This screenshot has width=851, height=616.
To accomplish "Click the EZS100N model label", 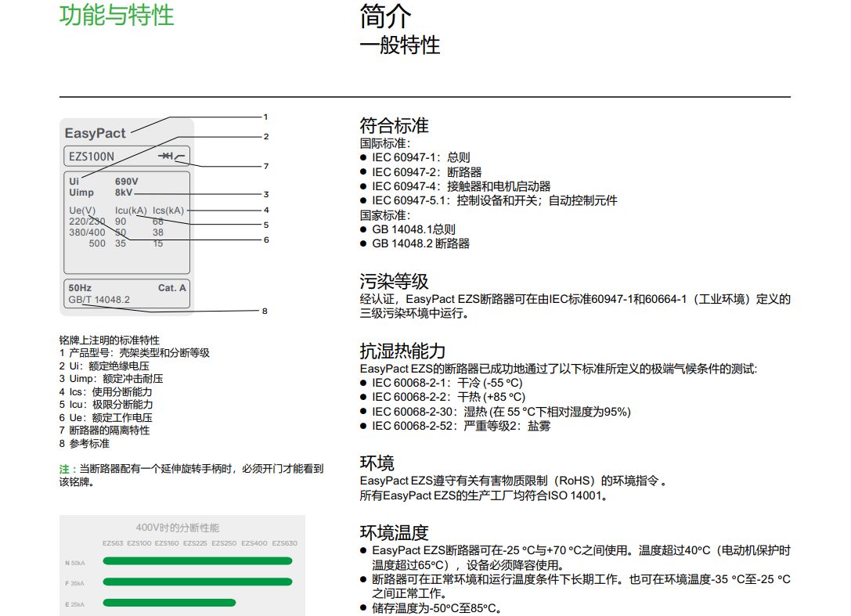I will (91, 157).
